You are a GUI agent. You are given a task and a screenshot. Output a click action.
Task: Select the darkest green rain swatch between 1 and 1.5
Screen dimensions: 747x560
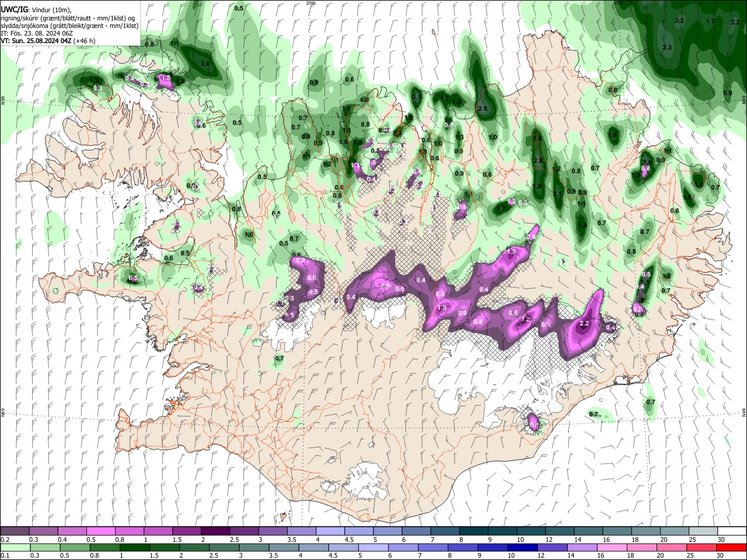pyautogui.click(x=135, y=547)
